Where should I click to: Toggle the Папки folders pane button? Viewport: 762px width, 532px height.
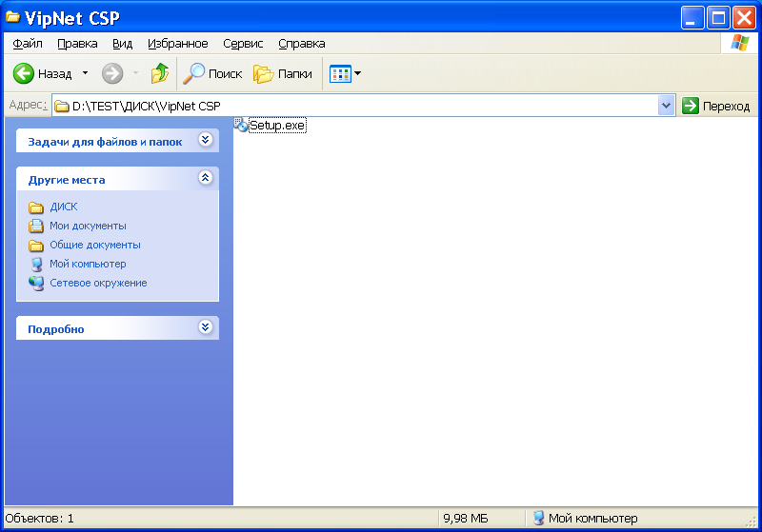click(283, 74)
